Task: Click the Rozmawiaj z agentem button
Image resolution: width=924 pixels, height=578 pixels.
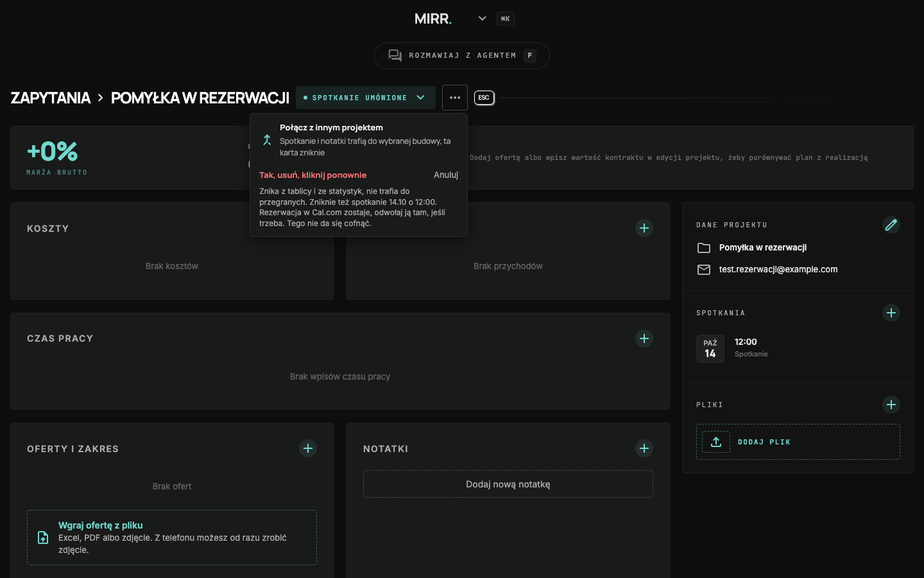Action: point(462,56)
